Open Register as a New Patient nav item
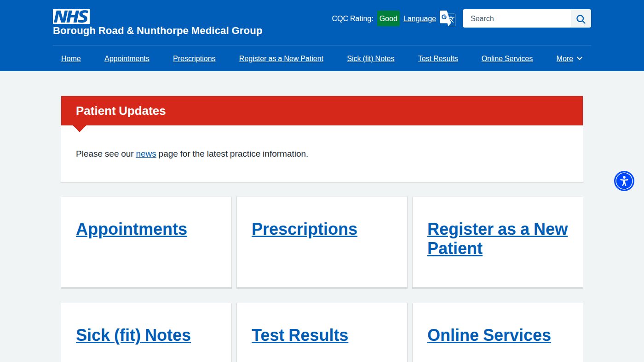644x362 pixels. click(281, 58)
